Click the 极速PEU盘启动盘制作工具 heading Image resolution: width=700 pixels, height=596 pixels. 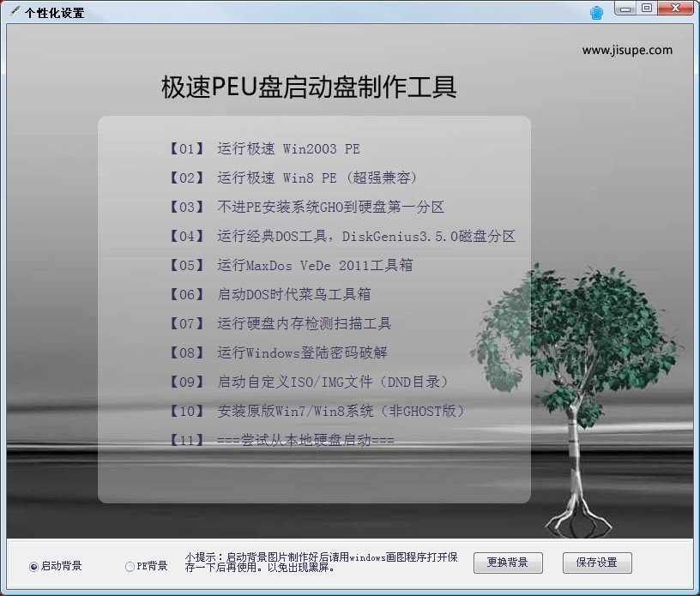[309, 87]
